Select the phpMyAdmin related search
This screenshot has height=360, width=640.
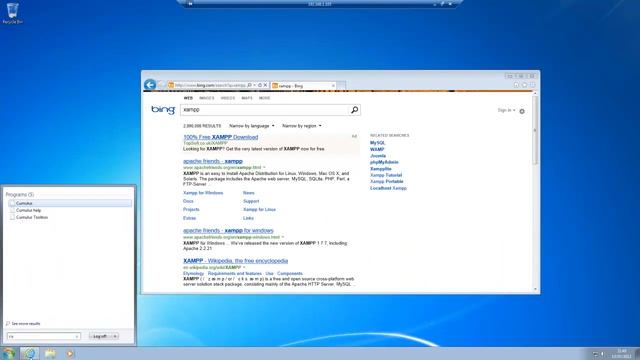pos(384,162)
